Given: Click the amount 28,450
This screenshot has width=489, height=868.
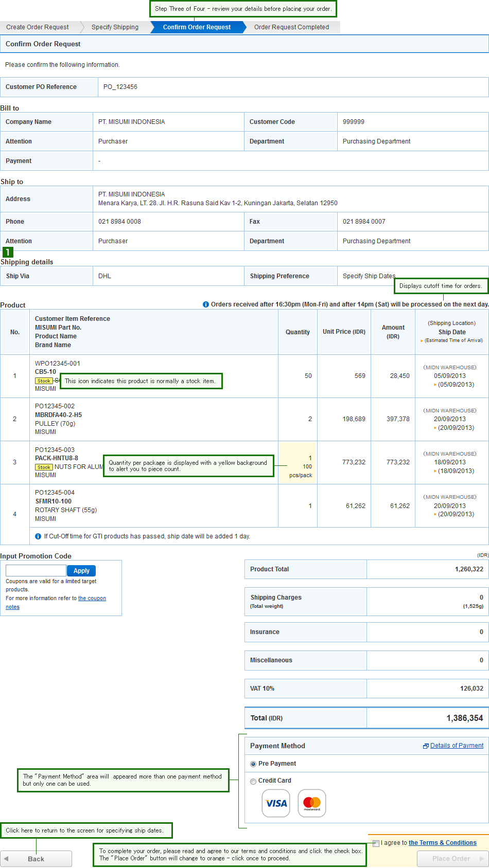Looking at the screenshot, I should (400, 376).
